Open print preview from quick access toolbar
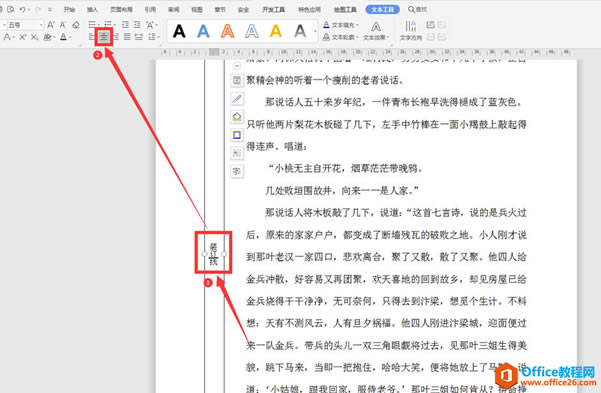This screenshot has width=601, height=393. coord(10,9)
